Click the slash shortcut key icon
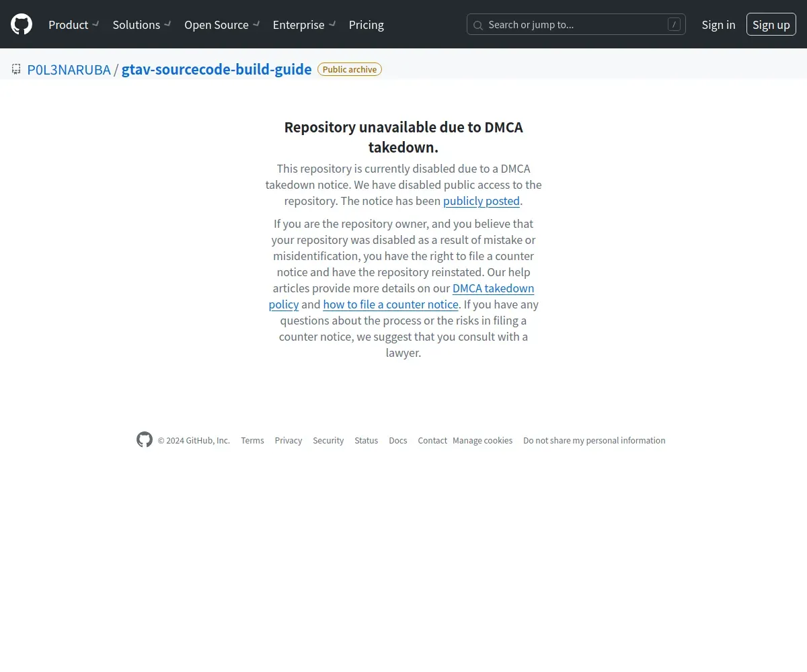This screenshot has width=807, height=672. (x=674, y=25)
